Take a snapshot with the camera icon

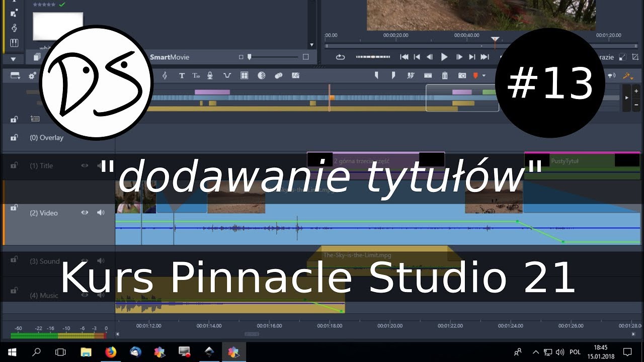[462, 76]
